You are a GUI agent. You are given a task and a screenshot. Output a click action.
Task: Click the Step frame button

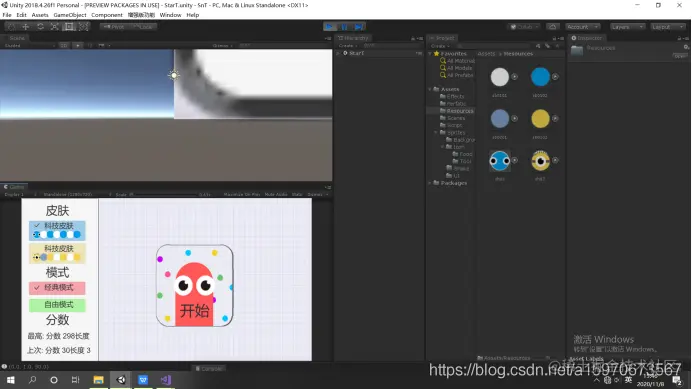click(359, 27)
